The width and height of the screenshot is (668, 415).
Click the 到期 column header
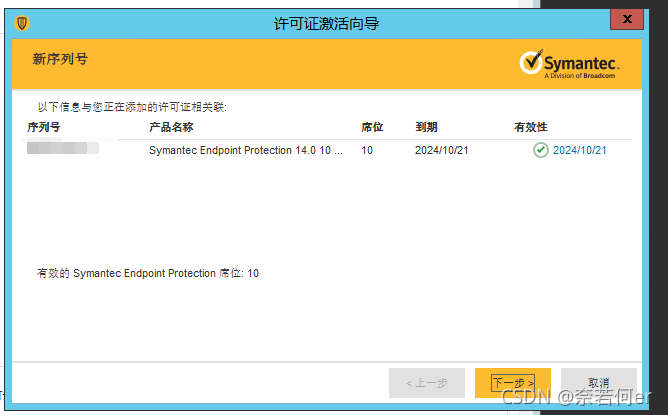(x=426, y=127)
